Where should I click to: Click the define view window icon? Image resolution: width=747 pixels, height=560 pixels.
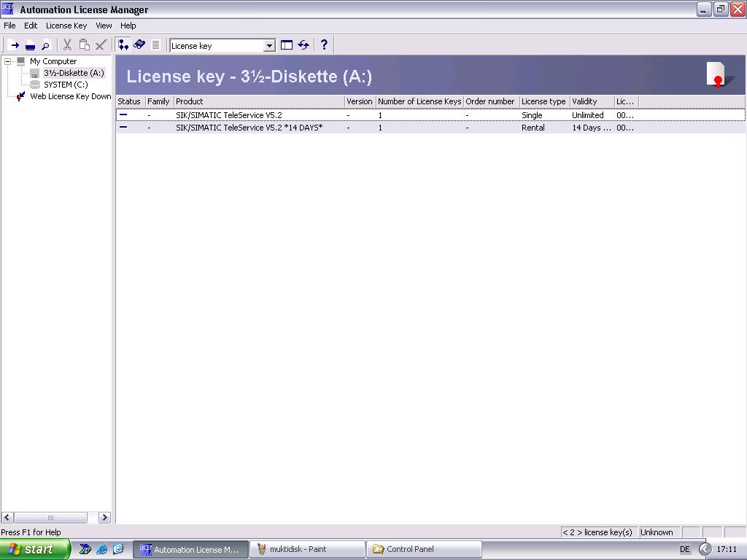287,45
